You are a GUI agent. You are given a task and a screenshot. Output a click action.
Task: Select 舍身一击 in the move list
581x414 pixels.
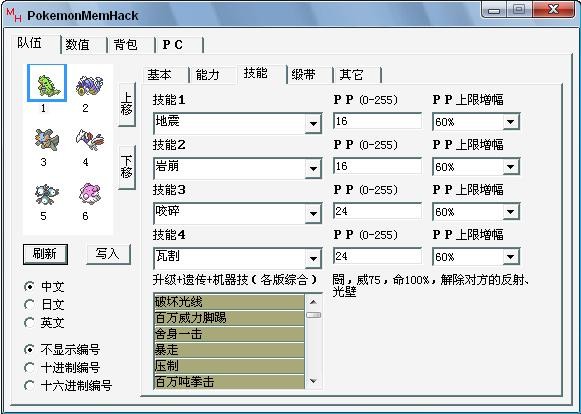point(229,334)
